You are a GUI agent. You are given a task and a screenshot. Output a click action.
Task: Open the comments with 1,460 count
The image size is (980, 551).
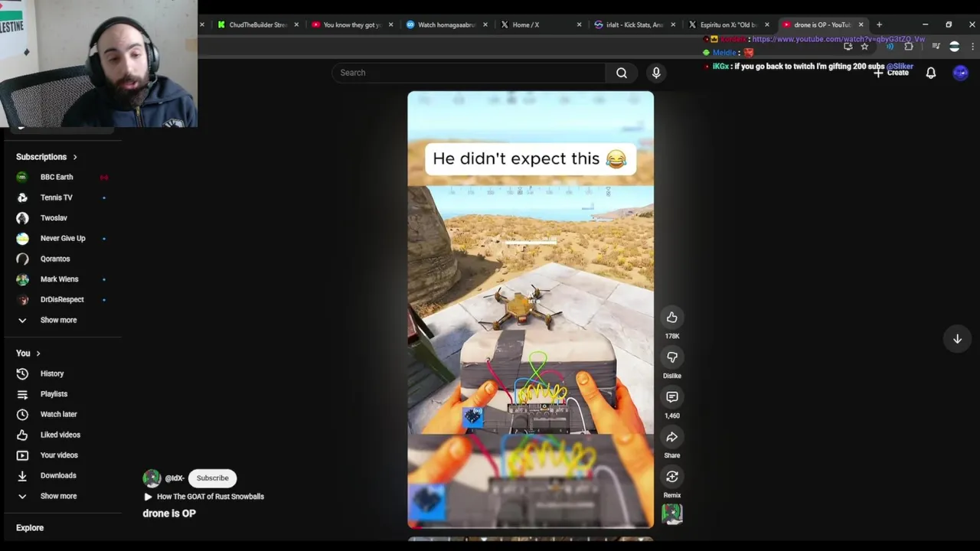tap(671, 397)
